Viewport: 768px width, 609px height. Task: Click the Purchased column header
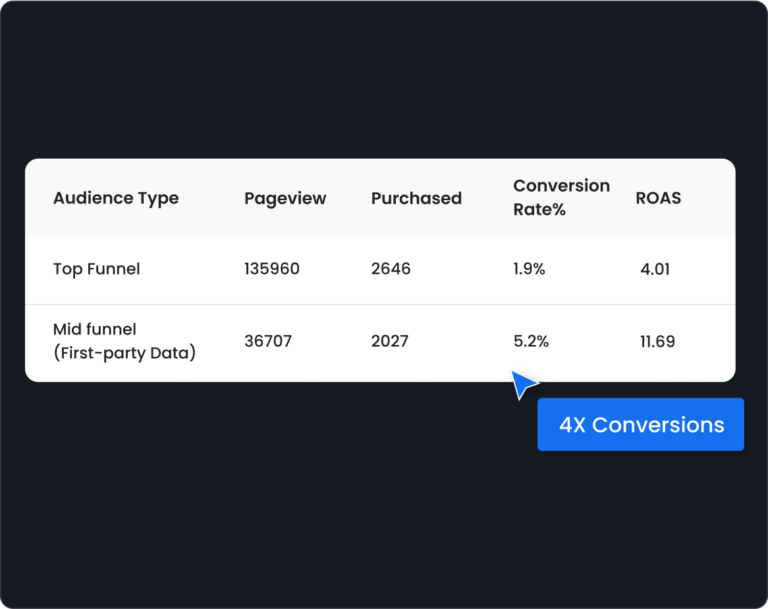click(416, 198)
